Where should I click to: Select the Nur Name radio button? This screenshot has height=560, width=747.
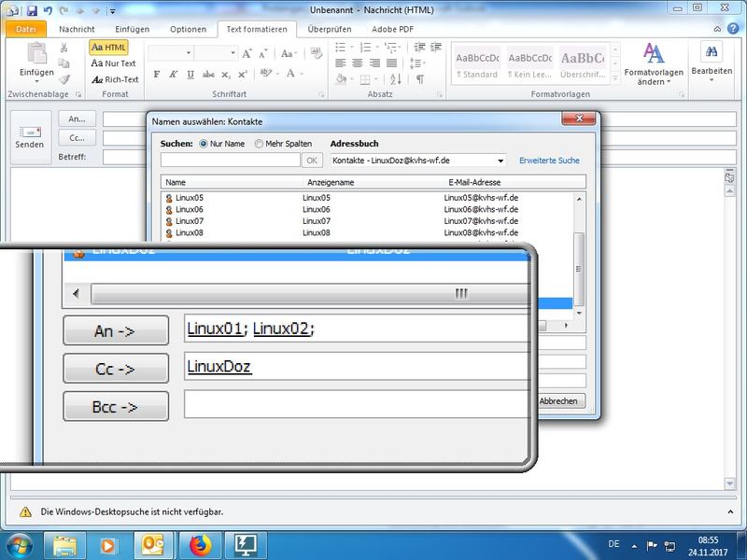tap(204, 145)
